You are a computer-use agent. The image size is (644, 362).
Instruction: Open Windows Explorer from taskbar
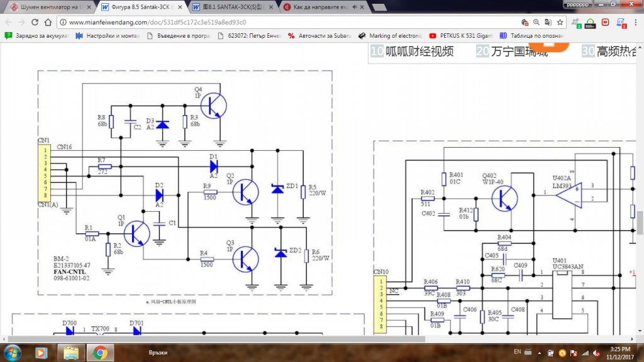tap(70, 353)
